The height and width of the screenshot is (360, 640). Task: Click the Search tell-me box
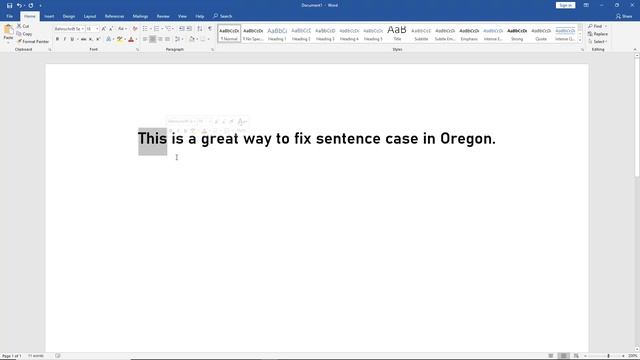222,16
